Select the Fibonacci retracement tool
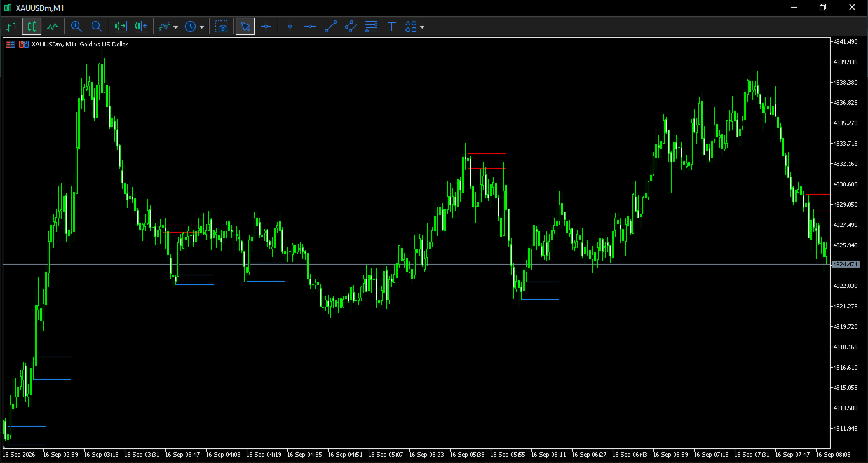Screen dimensions: 868x463 (x=372, y=27)
